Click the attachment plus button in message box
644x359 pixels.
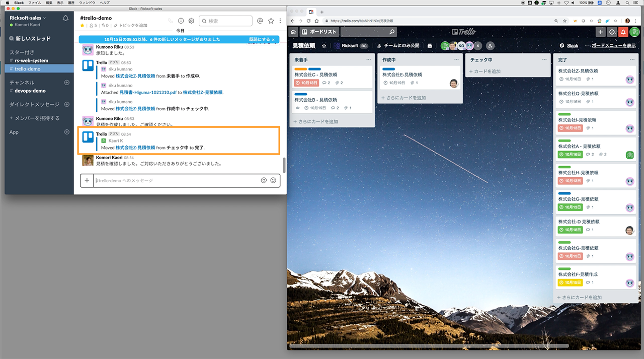click(x=87, y=180)
